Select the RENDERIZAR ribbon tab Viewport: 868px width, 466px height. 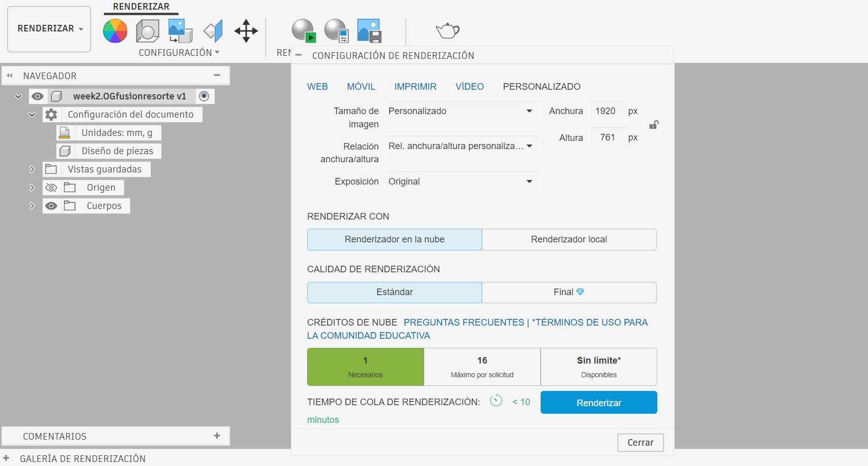pyautogui.click(x=141, y=7)
